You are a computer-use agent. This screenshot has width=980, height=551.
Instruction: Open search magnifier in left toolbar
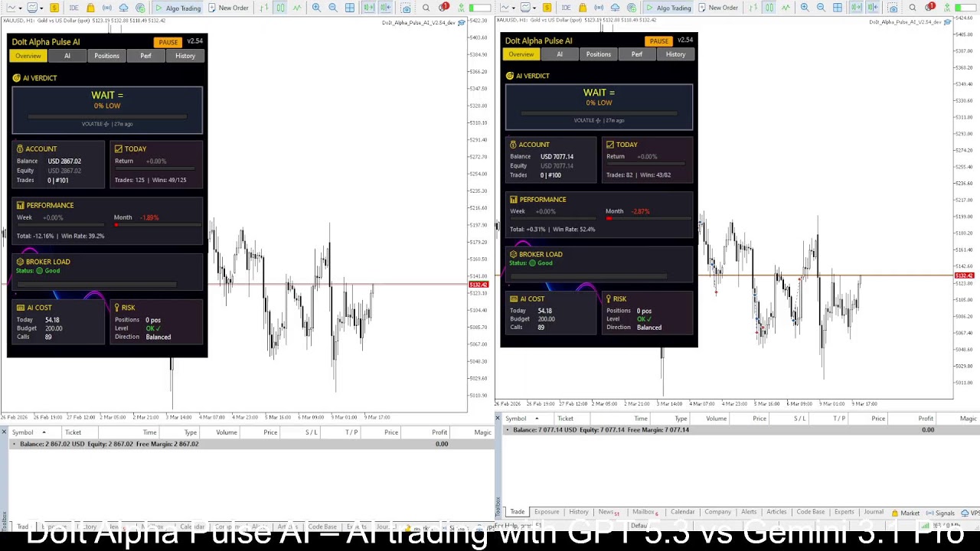point(426,8)
